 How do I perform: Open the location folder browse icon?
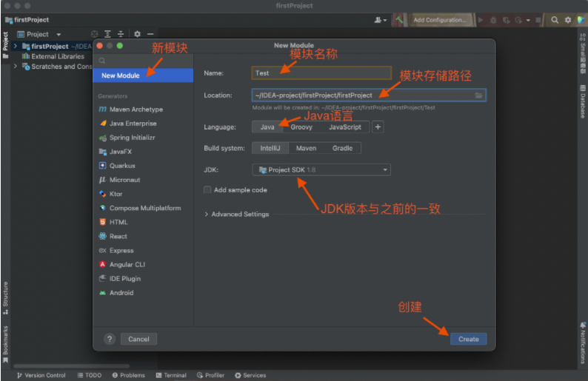pyautogui.click(x=478, y=95)
